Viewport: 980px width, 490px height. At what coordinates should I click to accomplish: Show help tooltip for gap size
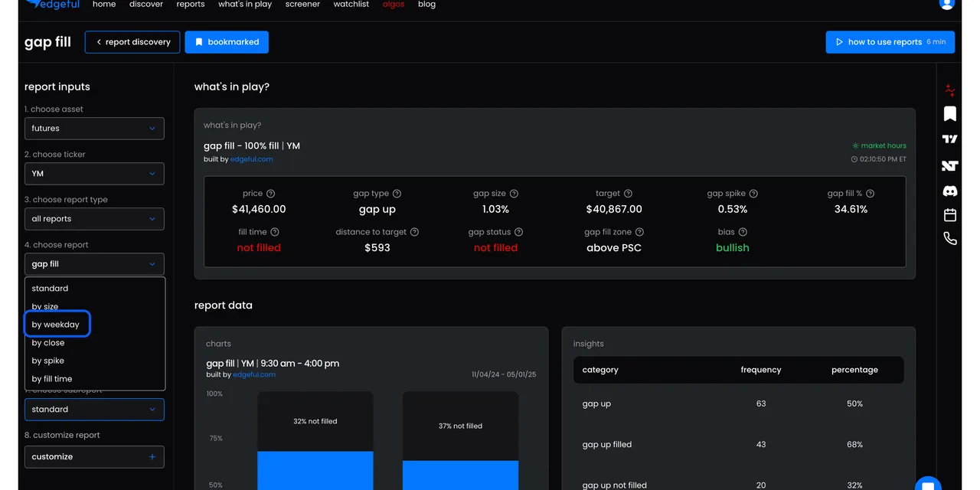pyautogui.click(x=514, y=194)
